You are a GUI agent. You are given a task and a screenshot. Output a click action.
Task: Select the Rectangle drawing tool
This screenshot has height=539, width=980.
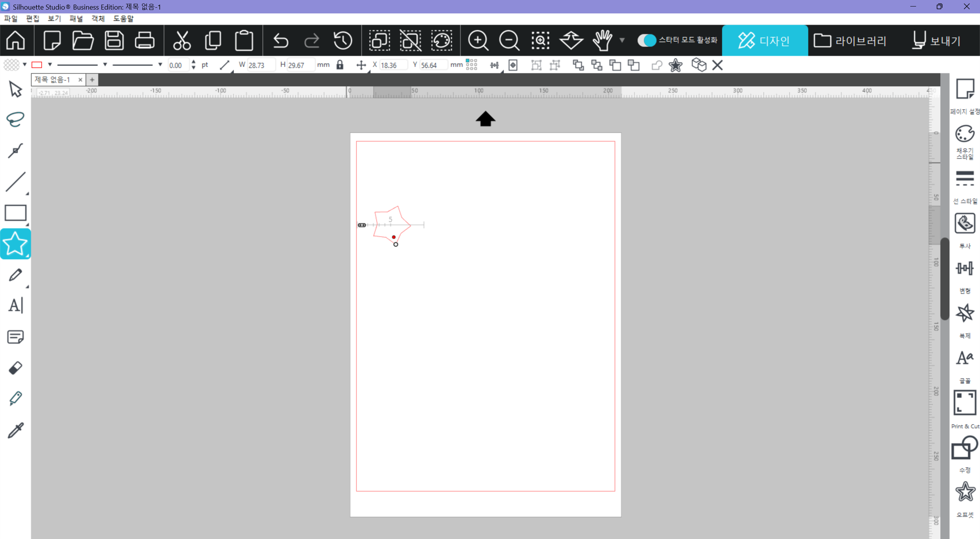pyautogui.click(x=15, y=213)
